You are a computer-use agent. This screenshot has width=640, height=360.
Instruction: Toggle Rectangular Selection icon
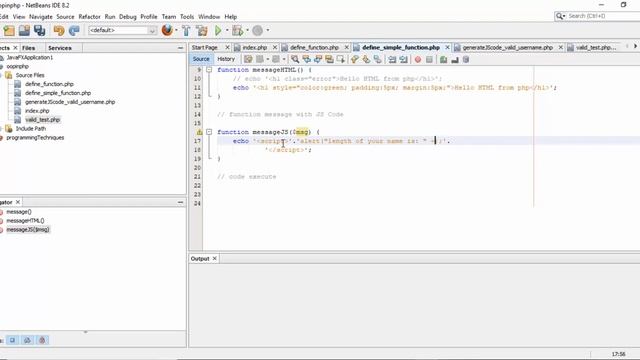coord(340,60)
